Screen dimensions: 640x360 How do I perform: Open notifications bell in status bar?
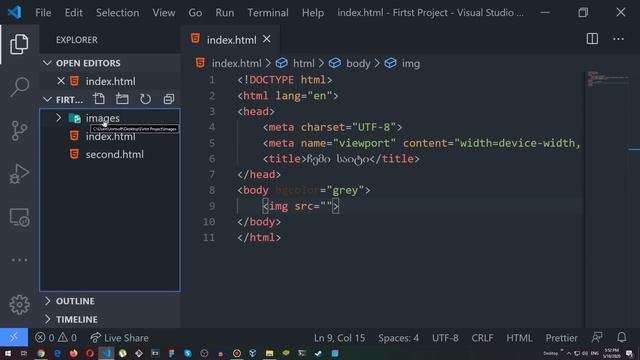tap(622, 337)
